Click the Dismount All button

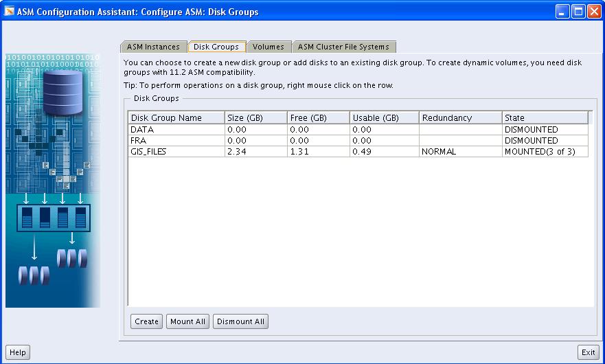[240, 321]
